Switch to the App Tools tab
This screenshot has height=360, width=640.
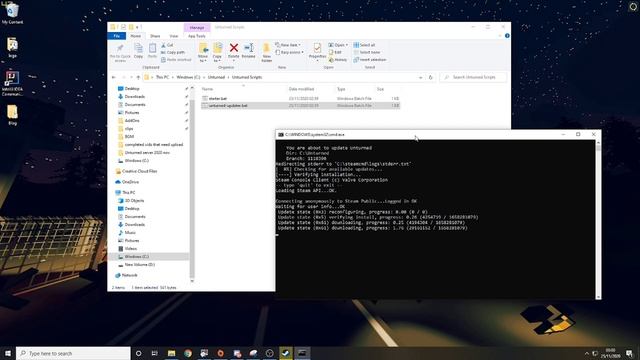197,36
